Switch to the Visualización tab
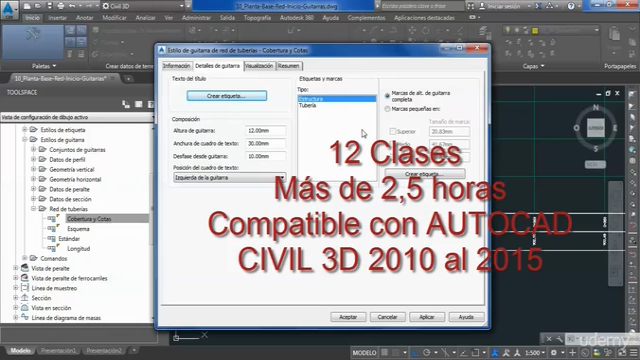The height and width of the screenshot is (360, 640). [259, 66]
